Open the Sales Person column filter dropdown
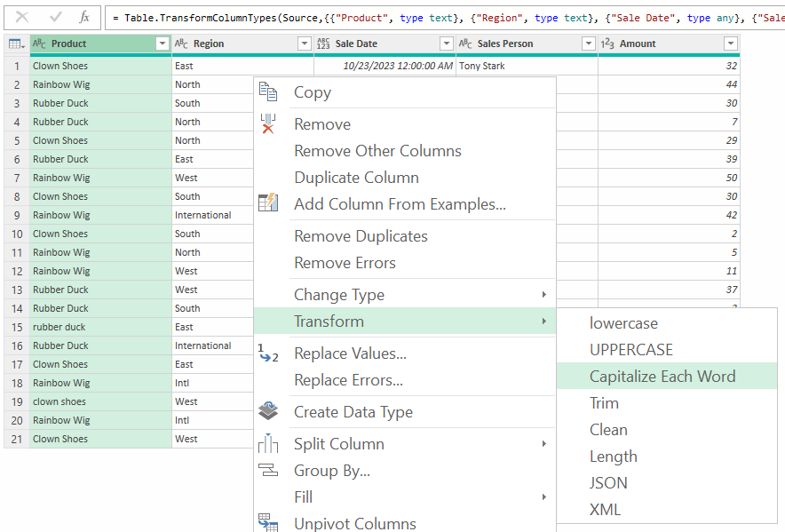The image size is (785, 532). [x=588, y=44]
